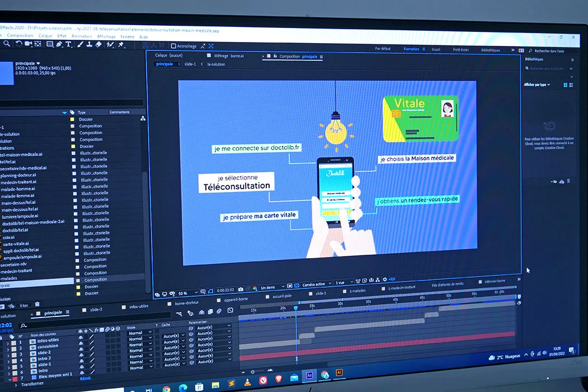This screenshot has width=588, height=392.
Task: Open the Caméra active view dropdown
Action: [x=317, y=284]
